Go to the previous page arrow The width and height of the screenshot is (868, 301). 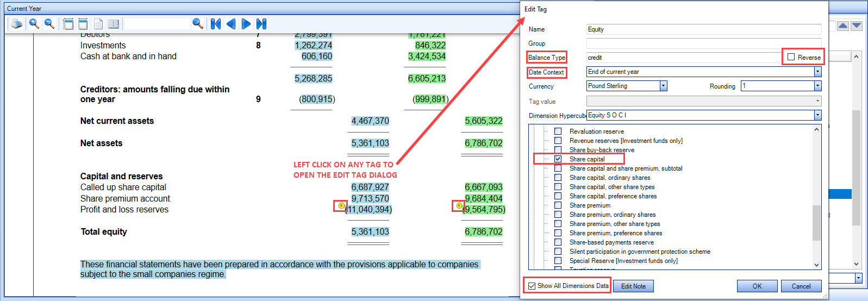pos(231,23)
